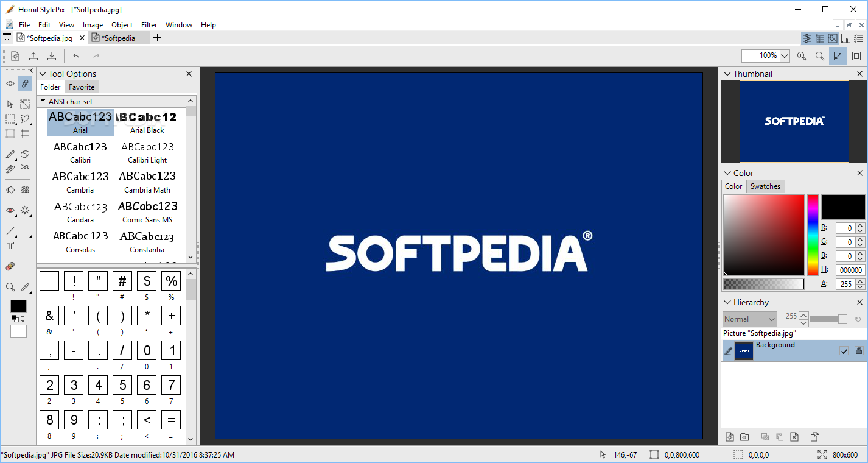The width and height of the screenshot is (868, 463).
Task: Pick the arrow Move tool
Action: (x=10, y=104)
